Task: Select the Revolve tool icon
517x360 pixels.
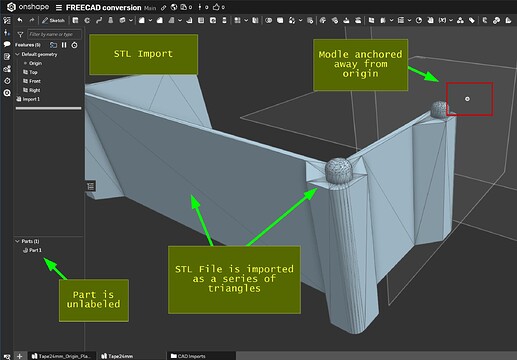Action: click(x=87, y=20)
